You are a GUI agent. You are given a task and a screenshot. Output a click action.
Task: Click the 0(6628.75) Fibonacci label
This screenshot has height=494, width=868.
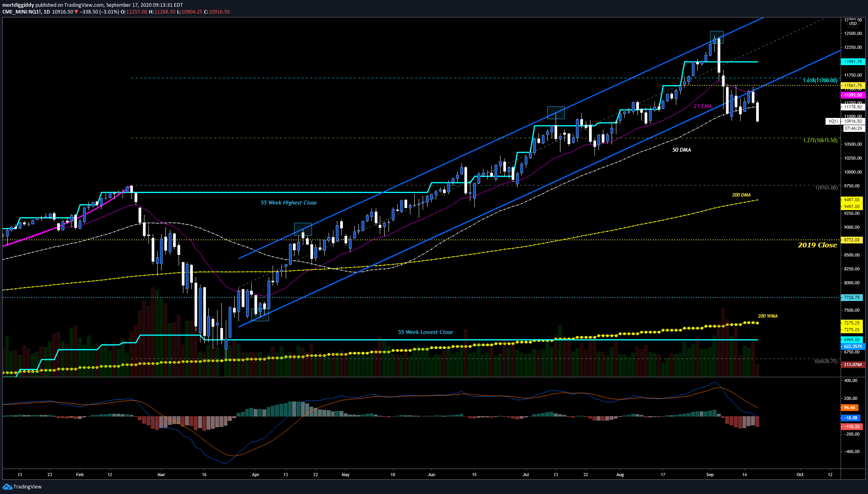826,361
